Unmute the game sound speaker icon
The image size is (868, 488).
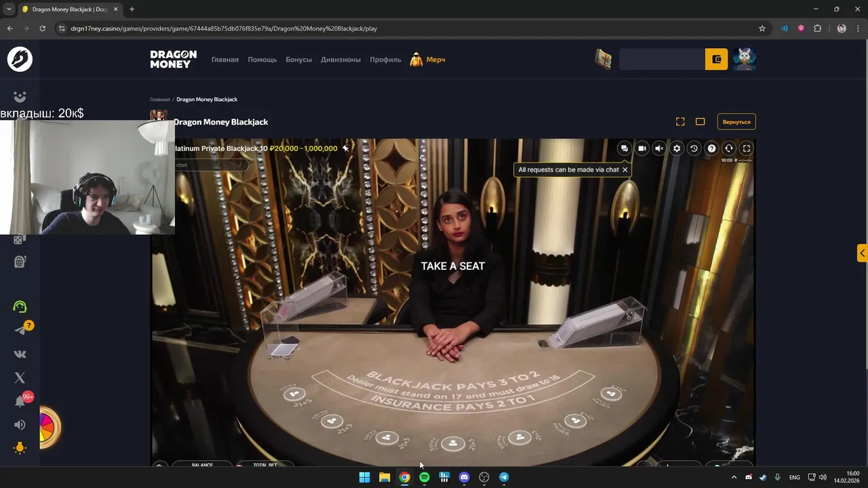(659, 148)
